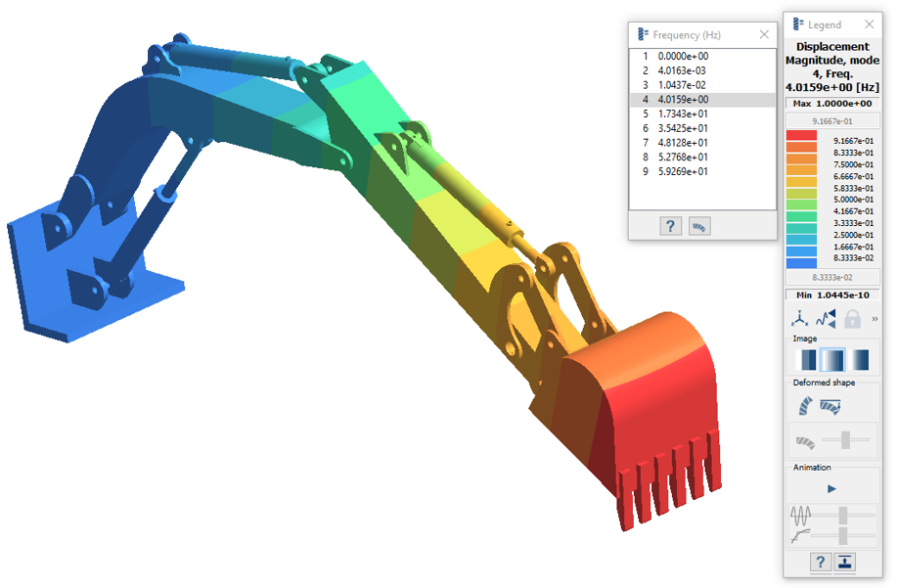
Task: Click the padlock icon in Legend
Action: pos(852,319)
